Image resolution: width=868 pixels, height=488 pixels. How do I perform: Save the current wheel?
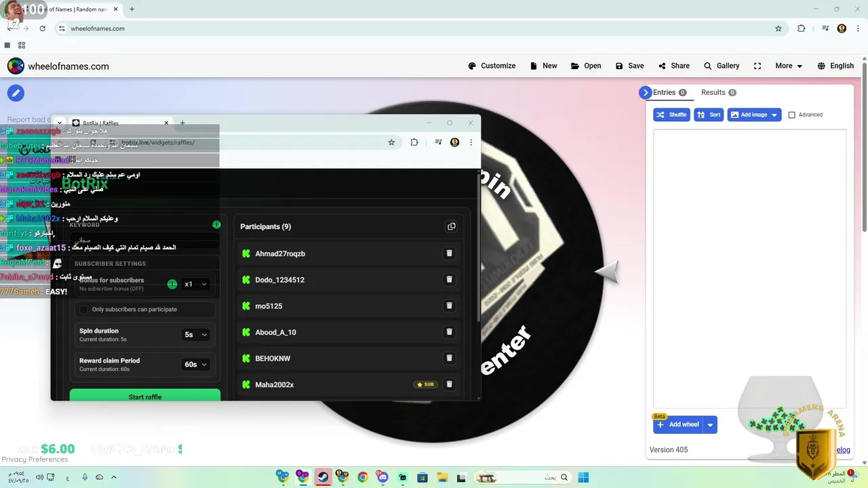629,66
